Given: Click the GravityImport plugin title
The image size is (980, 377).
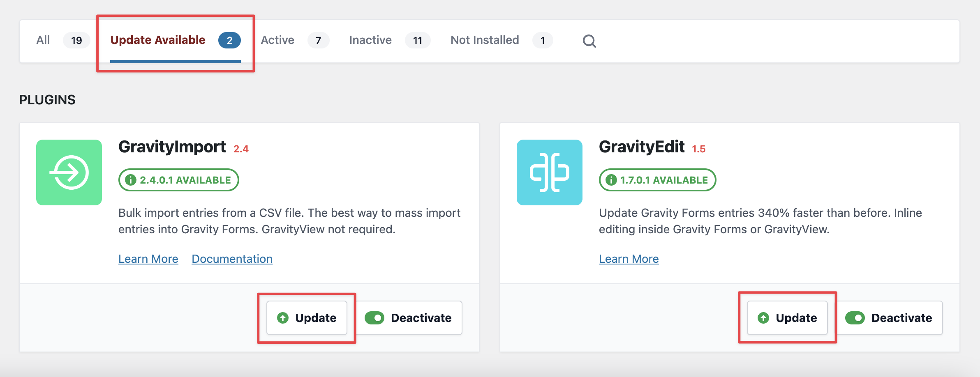Looking at the screenshot, I should point(172,147).
